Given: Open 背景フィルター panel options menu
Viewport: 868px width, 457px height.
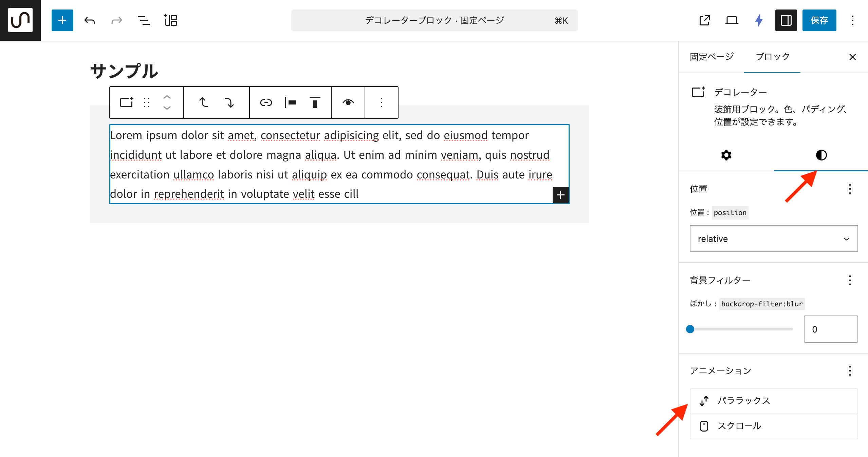Looking at the screenshot, I should pyautogui.click(x=850, y=280).
